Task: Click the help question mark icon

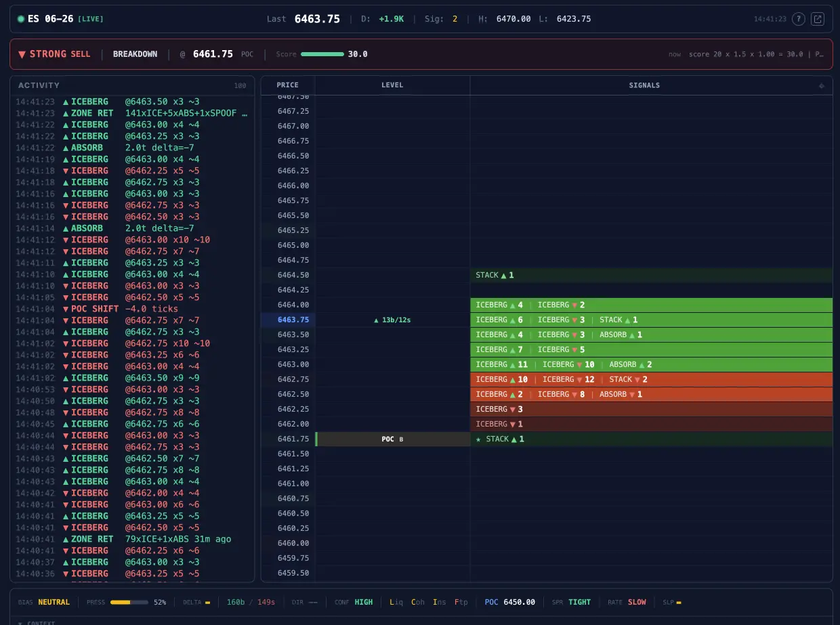Action: pos(799,19)
